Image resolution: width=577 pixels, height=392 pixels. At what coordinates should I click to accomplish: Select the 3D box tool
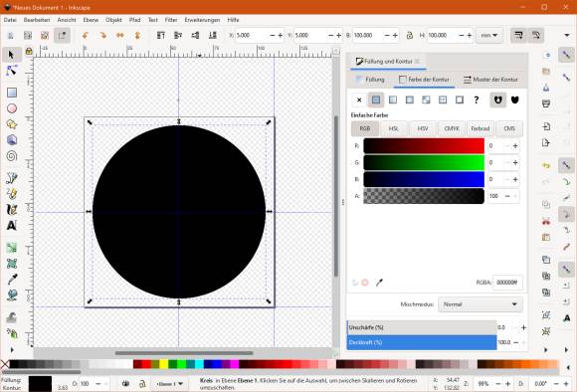(x=12, y=140)
